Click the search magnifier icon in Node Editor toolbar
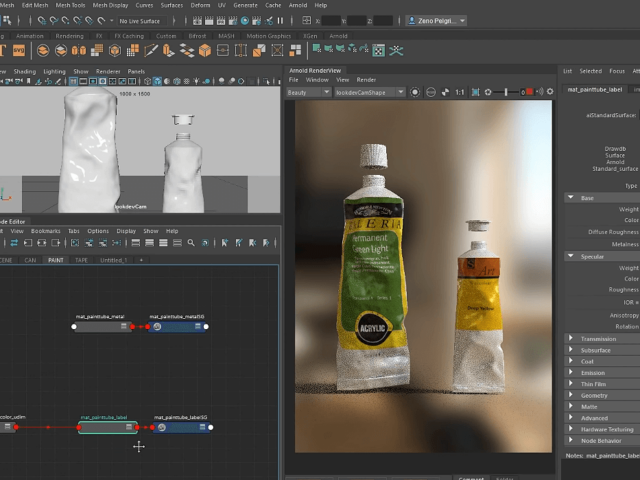The height and width of the screenshot is (480, 640). (190, 242)
